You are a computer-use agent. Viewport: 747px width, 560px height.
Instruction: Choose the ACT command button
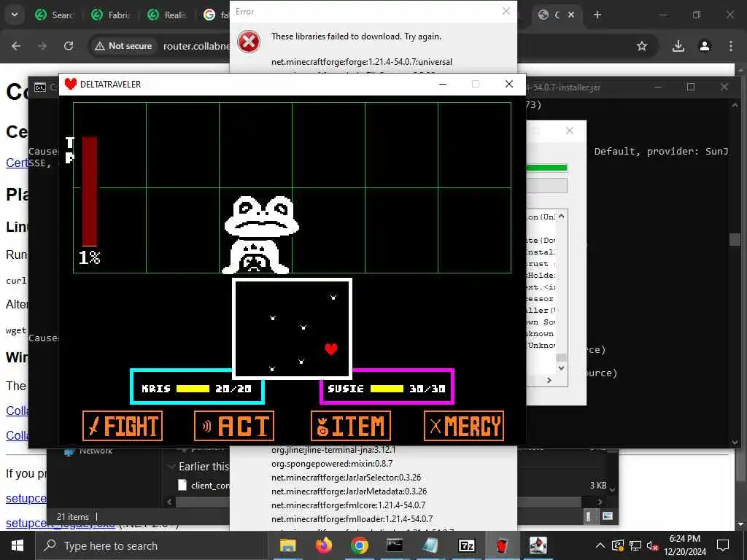(234, 426)
